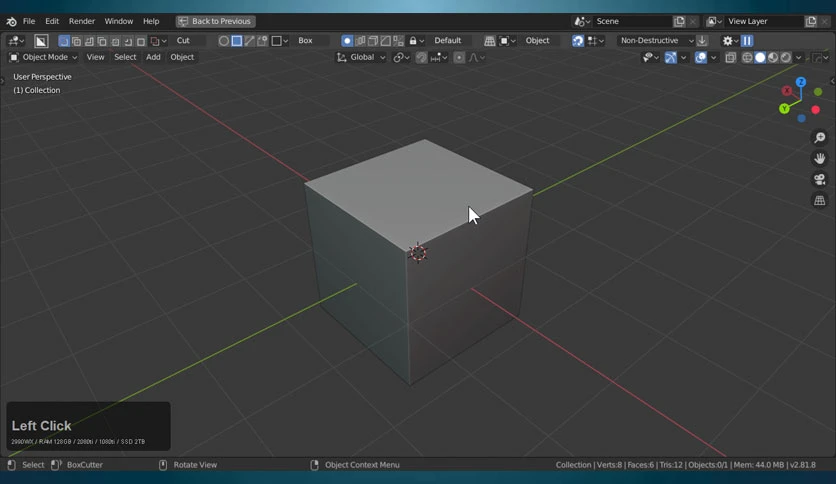
Task: Select wireframe viewport shading
Action: (x=747, y=58)
